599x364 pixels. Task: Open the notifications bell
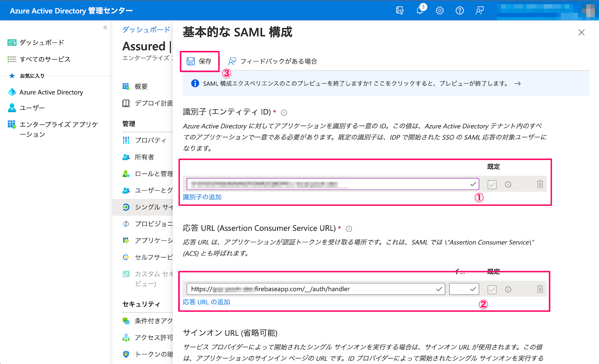(420, 10)
